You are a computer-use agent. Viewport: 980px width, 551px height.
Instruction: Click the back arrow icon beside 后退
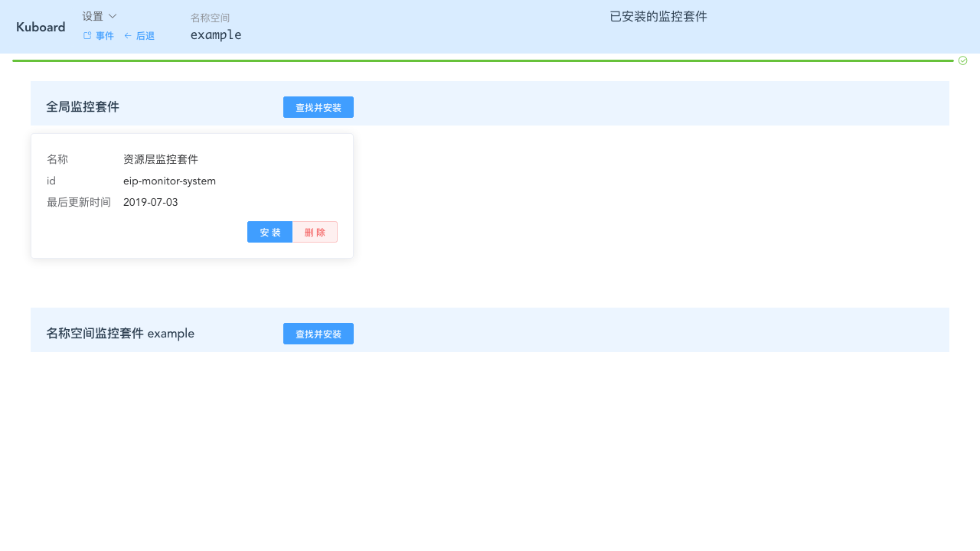[x=127, y=35]
